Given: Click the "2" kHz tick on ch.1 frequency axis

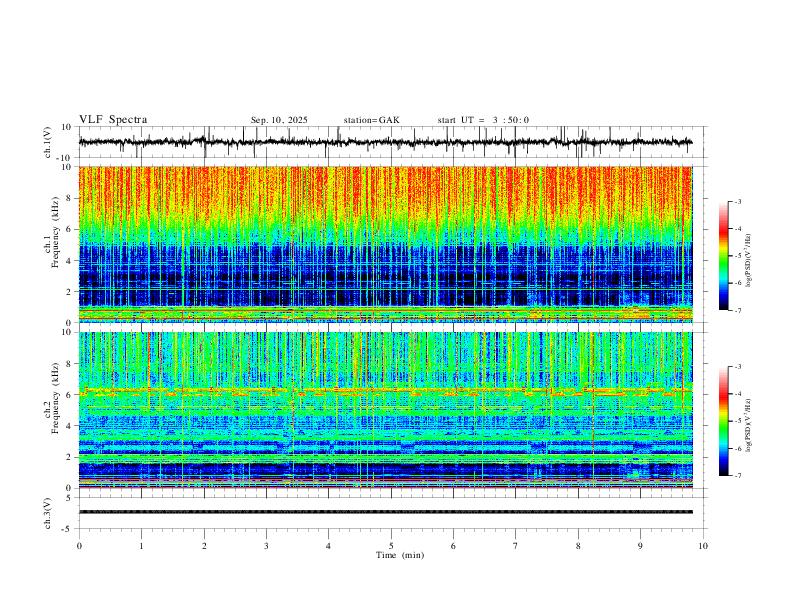Looking at the screenshot, I should (70, 291).
